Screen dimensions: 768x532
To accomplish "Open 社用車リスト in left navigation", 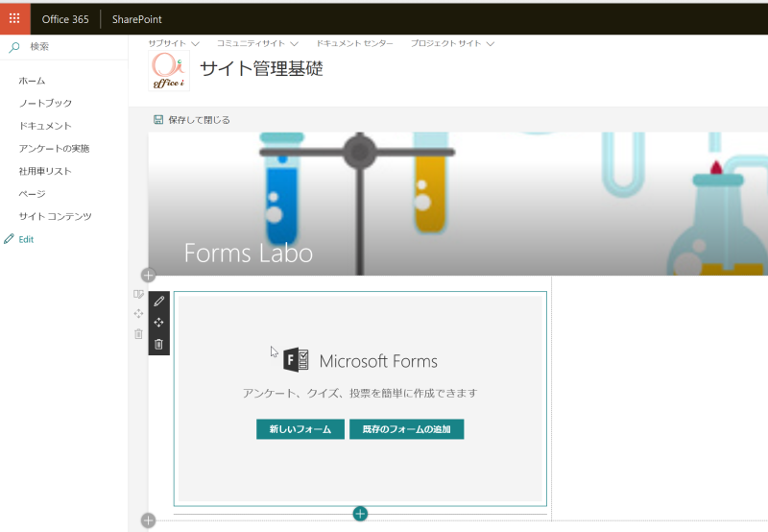I will click(45, 171).
